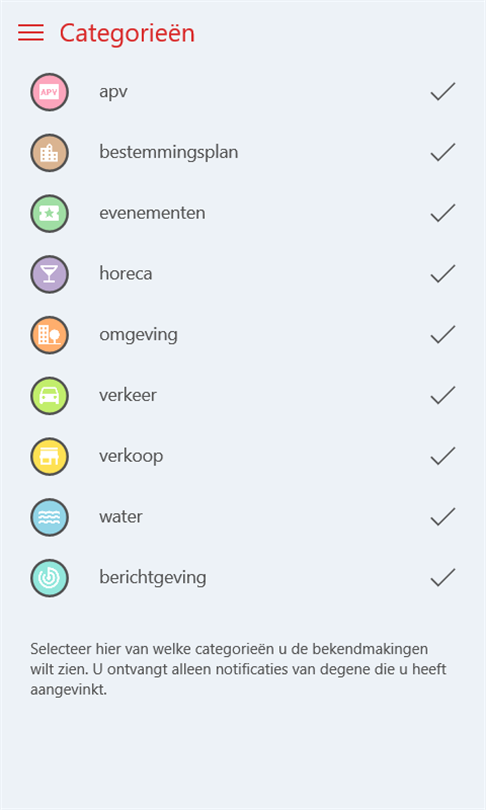Viewport: 486px width, 810px height.
Task: Toggle the water category checkmark
Action: pos(443,516)
